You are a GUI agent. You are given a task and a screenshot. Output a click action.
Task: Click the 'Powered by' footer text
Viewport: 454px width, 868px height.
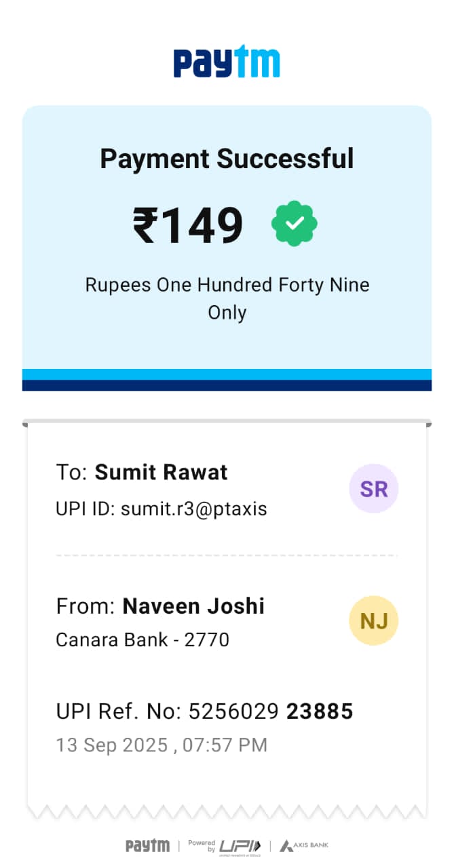pos(202,845)
